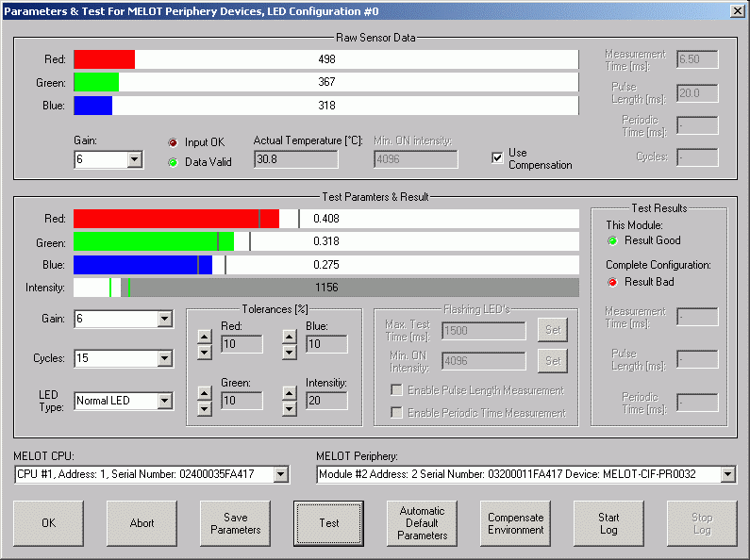Decrease the Red tolerance with down arrow
This screenshot has height=560, width=750.
[204, 353]
